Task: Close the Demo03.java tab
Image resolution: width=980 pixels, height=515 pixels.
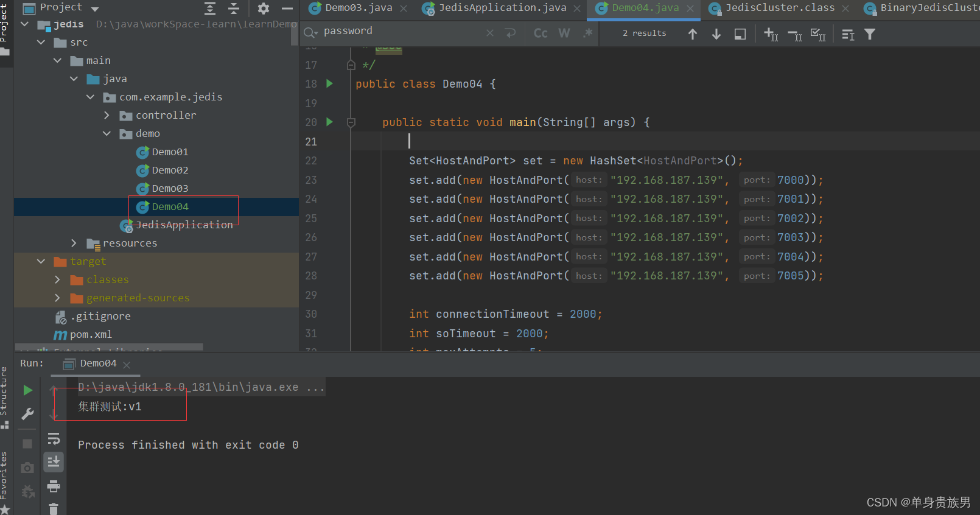Action: click(x=404, y=9)
